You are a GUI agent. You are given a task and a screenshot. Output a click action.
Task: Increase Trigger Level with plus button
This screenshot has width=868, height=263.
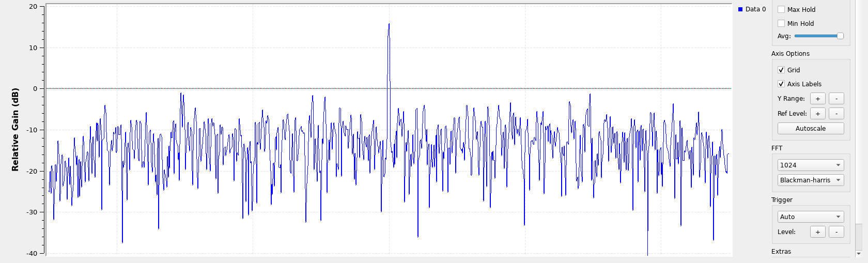(x=817, y=232)
